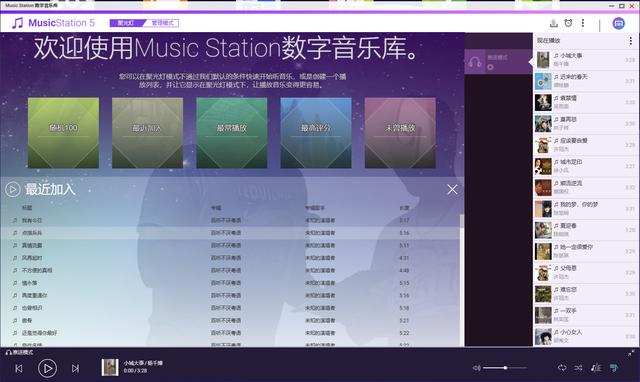Select the song row with duration 5:15

click(230, 283)
